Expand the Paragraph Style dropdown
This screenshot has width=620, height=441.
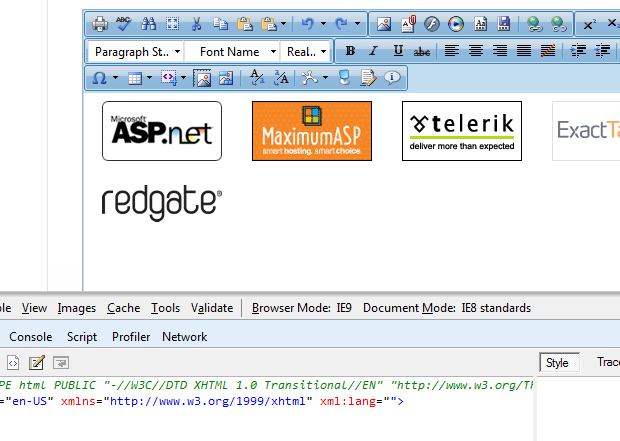click(x=136, y=51)
